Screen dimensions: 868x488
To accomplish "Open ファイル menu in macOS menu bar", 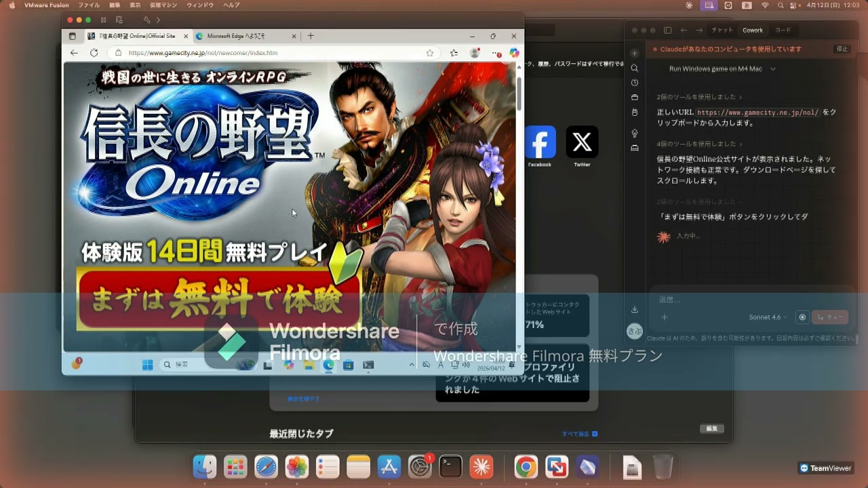I will tap(89, 5).
